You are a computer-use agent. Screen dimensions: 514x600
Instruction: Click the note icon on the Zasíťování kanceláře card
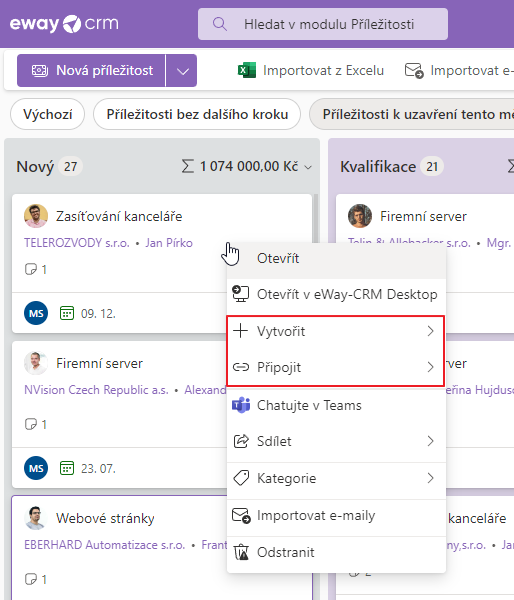[x=31, y=269]
